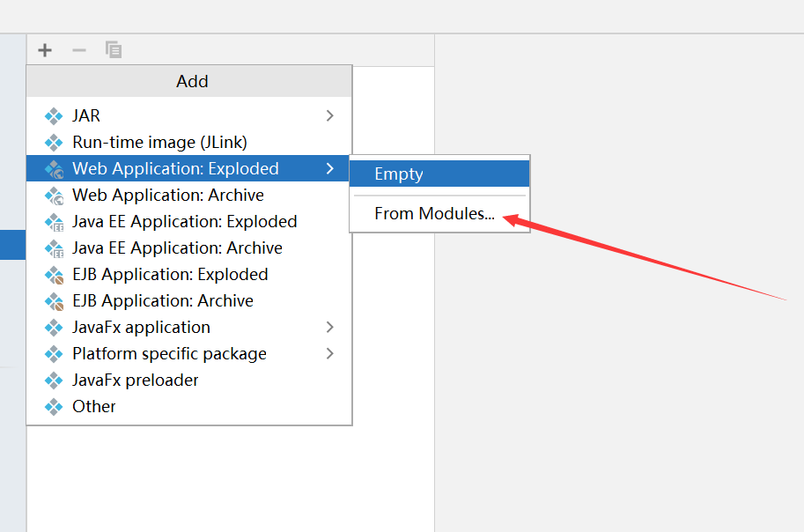Click the Other artifact type icon
804x532 pixels.
(54, 407)
